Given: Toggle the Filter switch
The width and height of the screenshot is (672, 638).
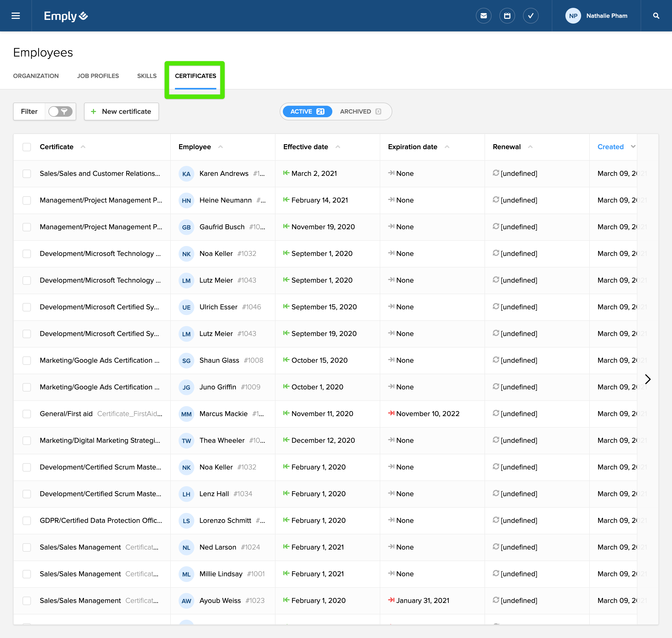Looking at the screenshot, I should (x=60, y=111).
